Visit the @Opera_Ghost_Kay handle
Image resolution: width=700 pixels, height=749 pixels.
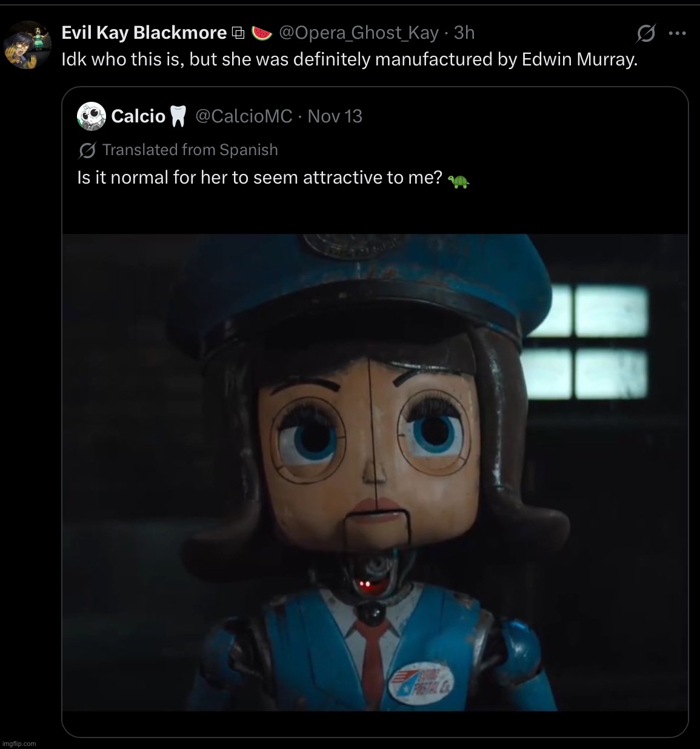point(358,33)
